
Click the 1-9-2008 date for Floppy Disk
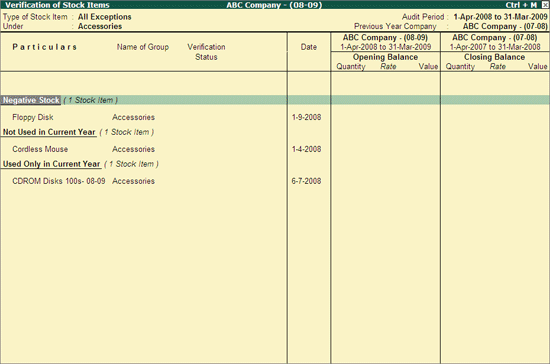point(306,117)
